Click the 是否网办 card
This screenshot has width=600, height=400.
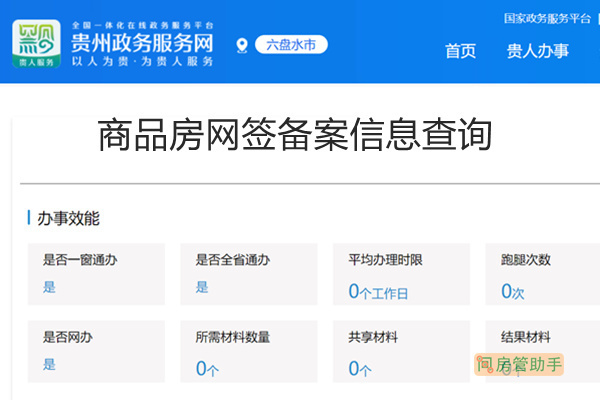(x=96, y=351)
